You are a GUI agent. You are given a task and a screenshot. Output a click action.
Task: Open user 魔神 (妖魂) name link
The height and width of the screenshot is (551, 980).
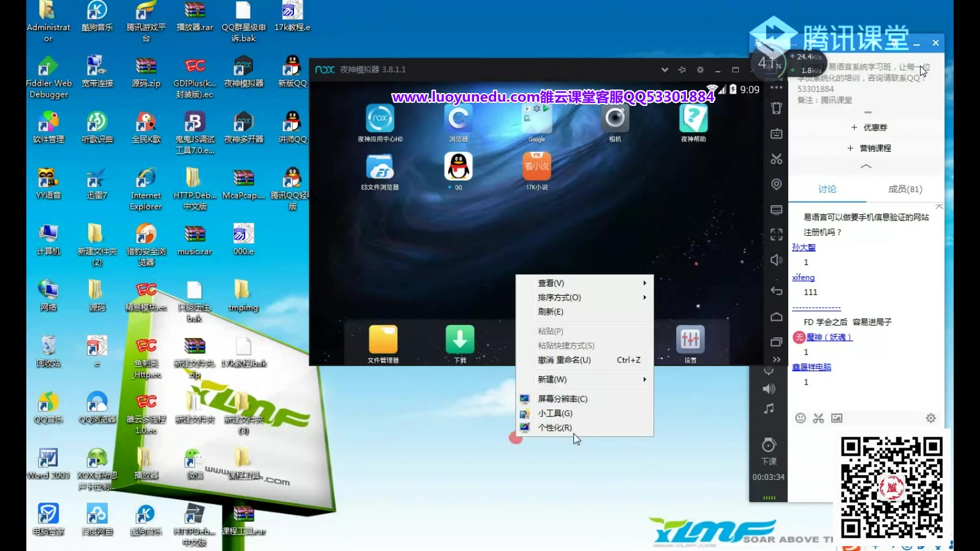click(x=829, y=337)
